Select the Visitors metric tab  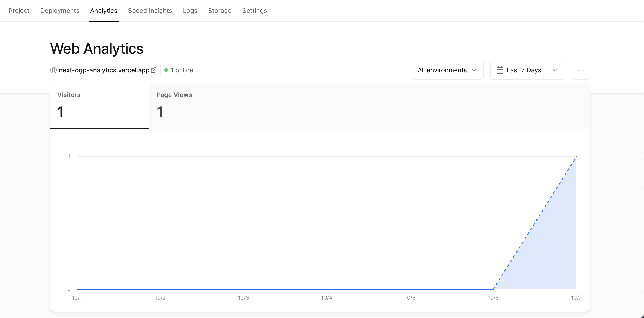click(99, 106)
